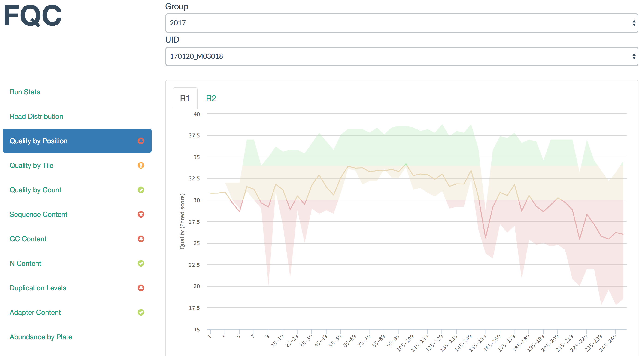The width and height of the screenshot is (644, 356).
Task: Click the green pass icon beside Quality by Count
Action: click(x=141, y=190)
